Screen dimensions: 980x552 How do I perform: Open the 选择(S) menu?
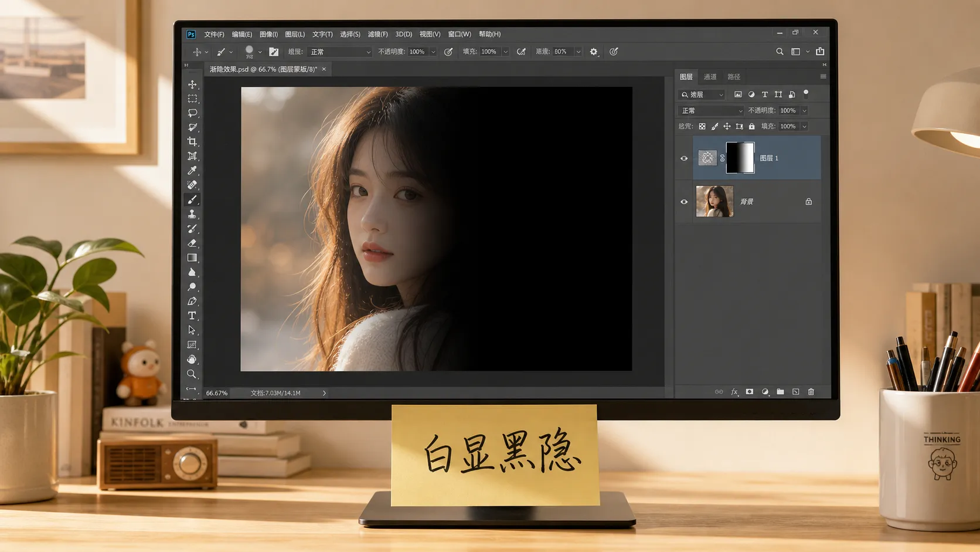click(350, 34)
